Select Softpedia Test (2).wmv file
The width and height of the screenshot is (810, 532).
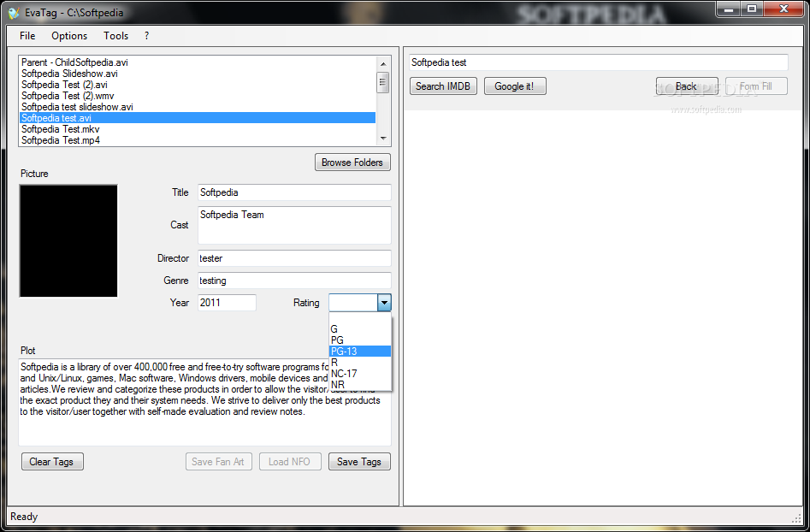[198, 96]
